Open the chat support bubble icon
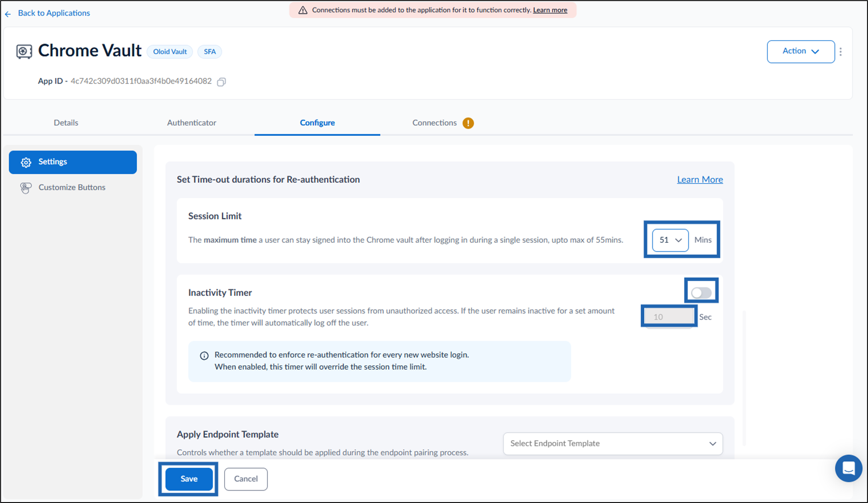This screenshot has height=503, width=868. [848, 468]
